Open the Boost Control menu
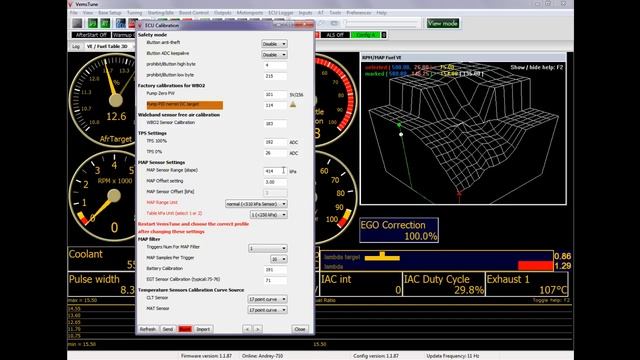The height and width of the screenshot is (360, 640). pos(193,13)
